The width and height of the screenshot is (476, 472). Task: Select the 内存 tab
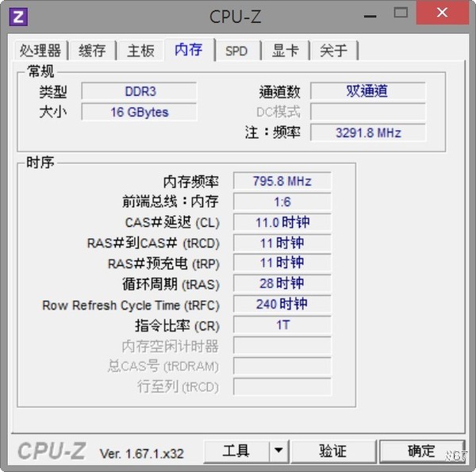[189, 49]
